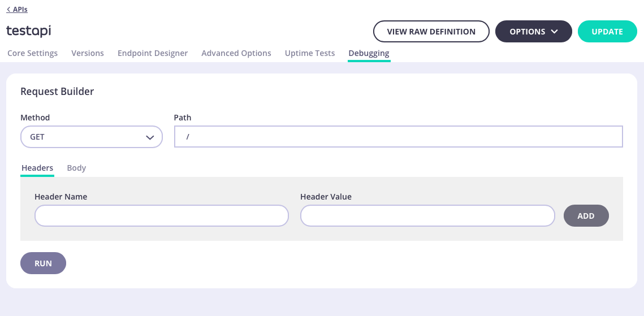Switch to the Core Settings tab
Image resolution: width=644 pixels, height=316 pixels.
pos(32,53)
